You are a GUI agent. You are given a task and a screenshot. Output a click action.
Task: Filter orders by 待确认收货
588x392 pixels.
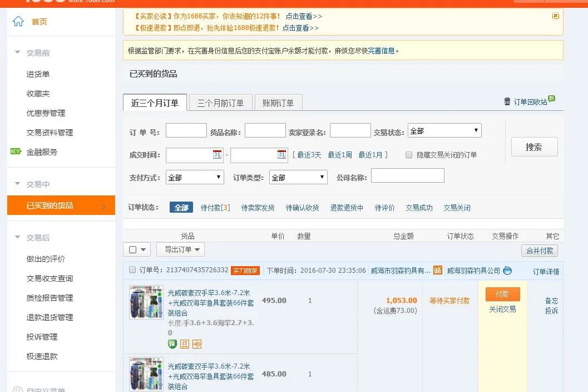tap(302, 207)
